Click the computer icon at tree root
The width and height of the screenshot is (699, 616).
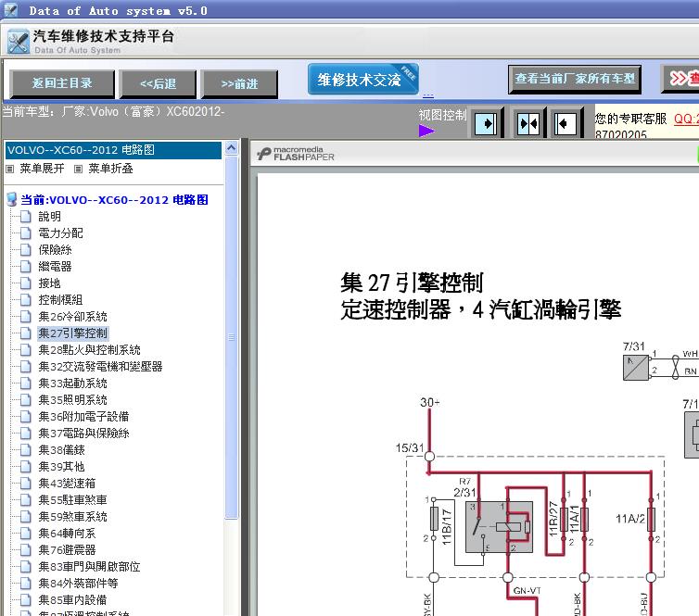(x=12, y=199)
